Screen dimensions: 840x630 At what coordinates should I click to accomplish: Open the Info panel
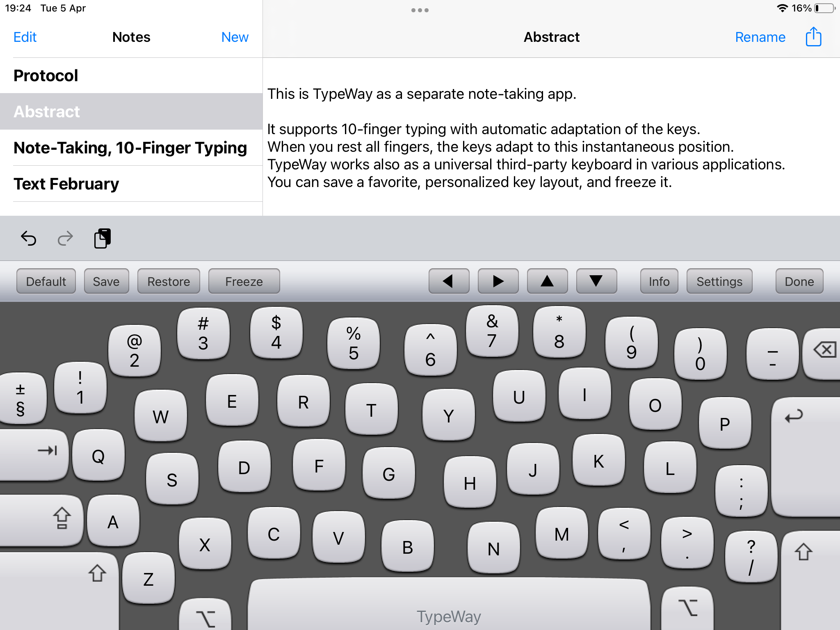(x=659, y=281)
